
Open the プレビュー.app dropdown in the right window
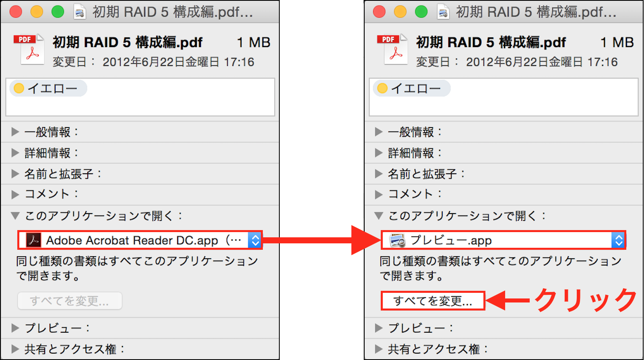[503, 240]
